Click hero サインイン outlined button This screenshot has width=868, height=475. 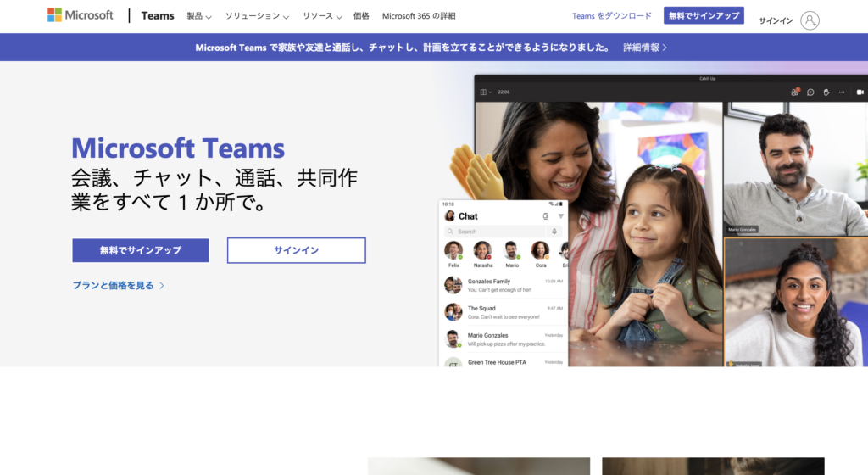[296, 250]
